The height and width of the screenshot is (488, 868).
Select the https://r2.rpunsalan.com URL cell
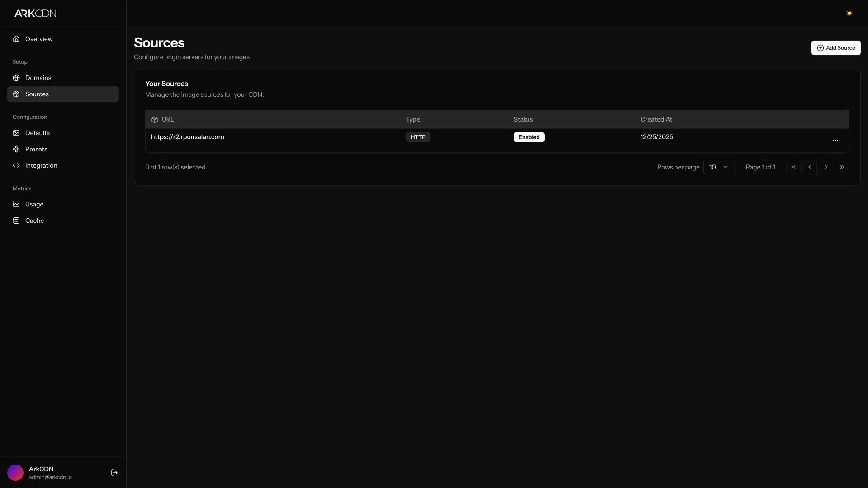tap(187, 137)
